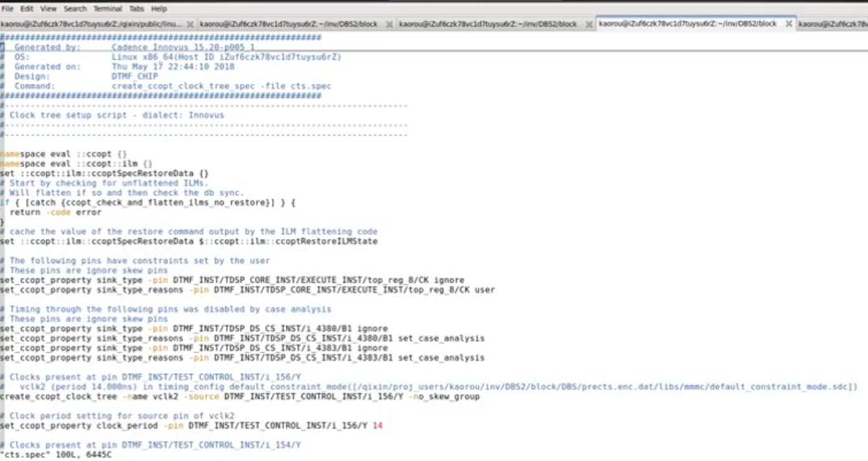Click the '-no_skew_group' option text
Viewport: 868px width, 461px height.
pos(445,396)
